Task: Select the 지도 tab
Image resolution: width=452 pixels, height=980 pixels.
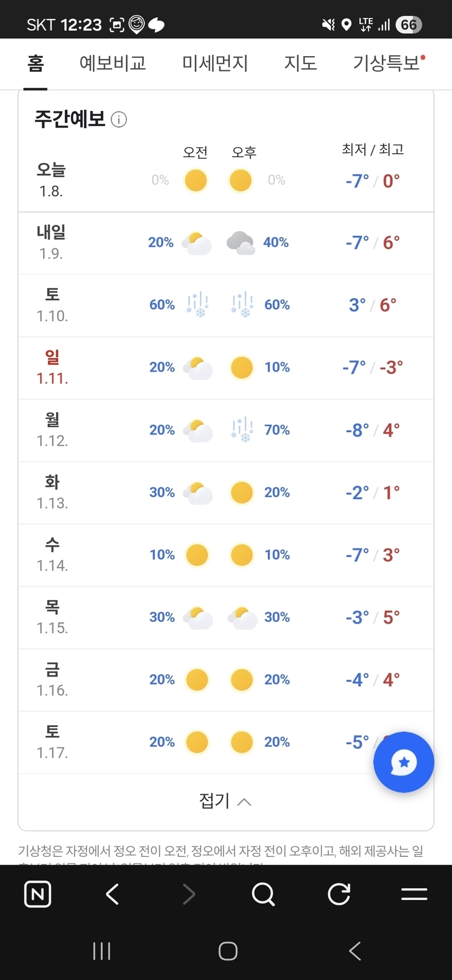Action: (x=301, y=63)
